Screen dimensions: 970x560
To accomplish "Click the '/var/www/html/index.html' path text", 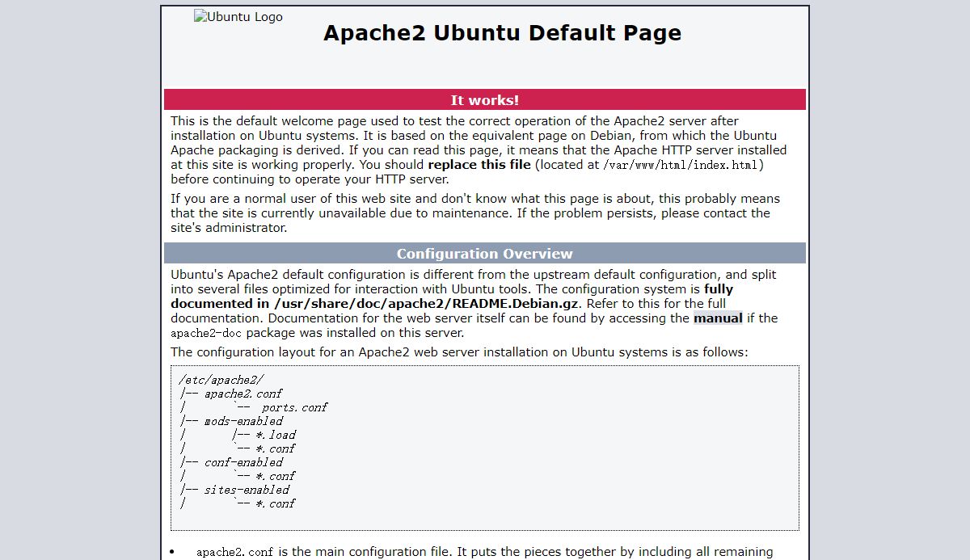I will [681, 165].
